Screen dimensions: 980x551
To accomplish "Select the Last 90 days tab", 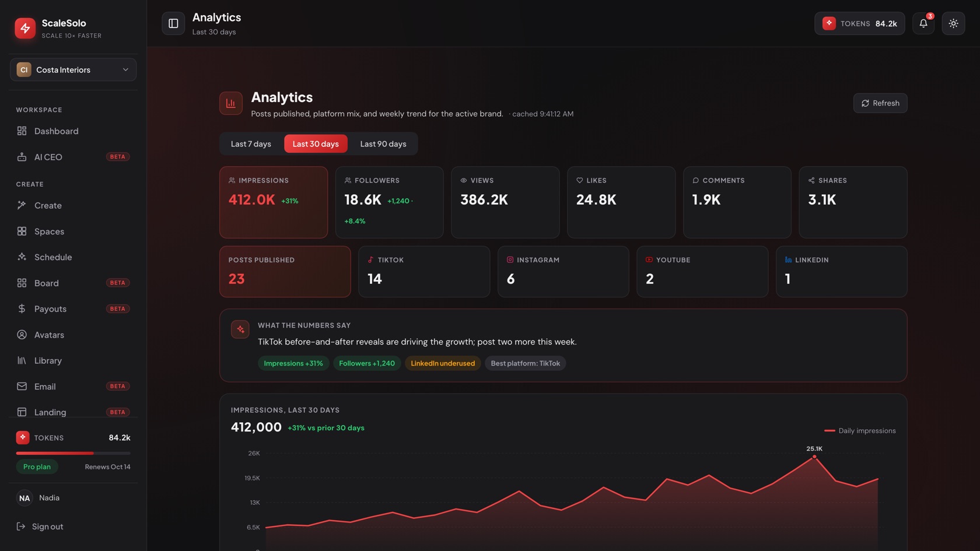I will tap(383, 143).
